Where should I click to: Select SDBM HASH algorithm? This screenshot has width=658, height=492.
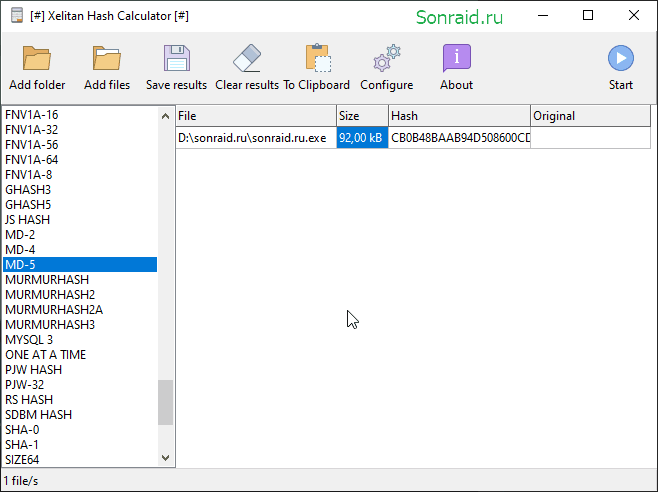[x=80, y=415]
